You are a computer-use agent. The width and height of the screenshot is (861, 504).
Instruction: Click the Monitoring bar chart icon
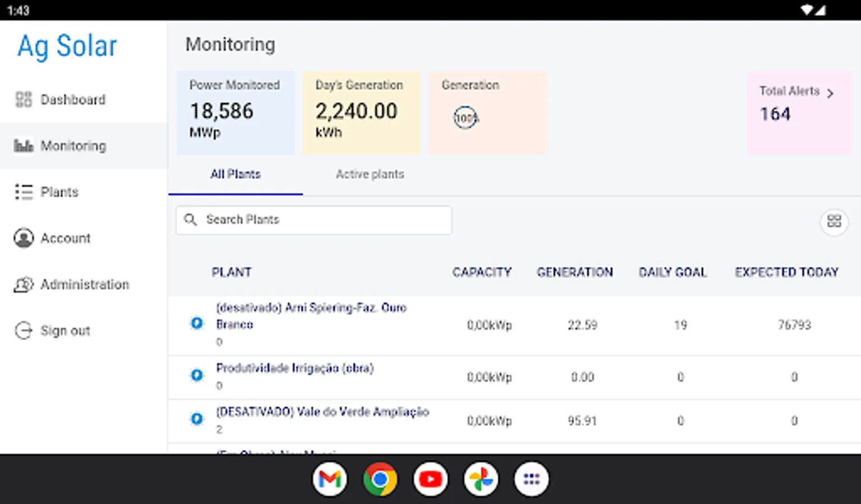click(24, 146)
